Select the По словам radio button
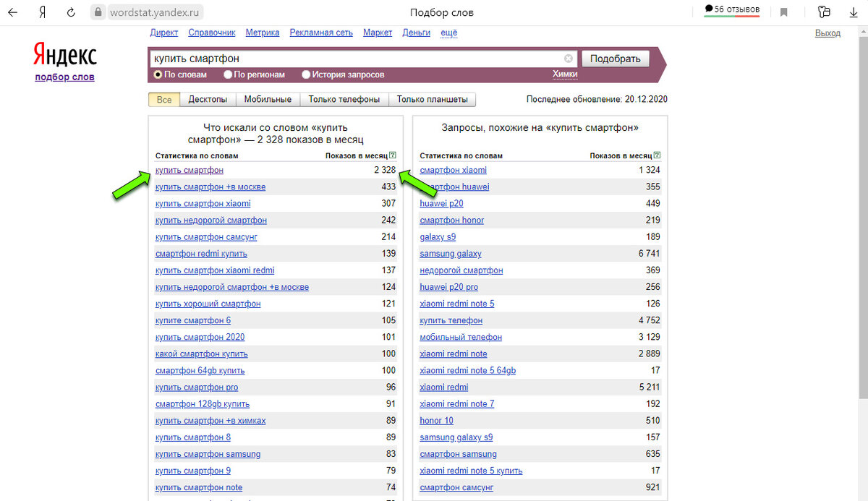Viewport: 868px width, 501px height. 158,74
